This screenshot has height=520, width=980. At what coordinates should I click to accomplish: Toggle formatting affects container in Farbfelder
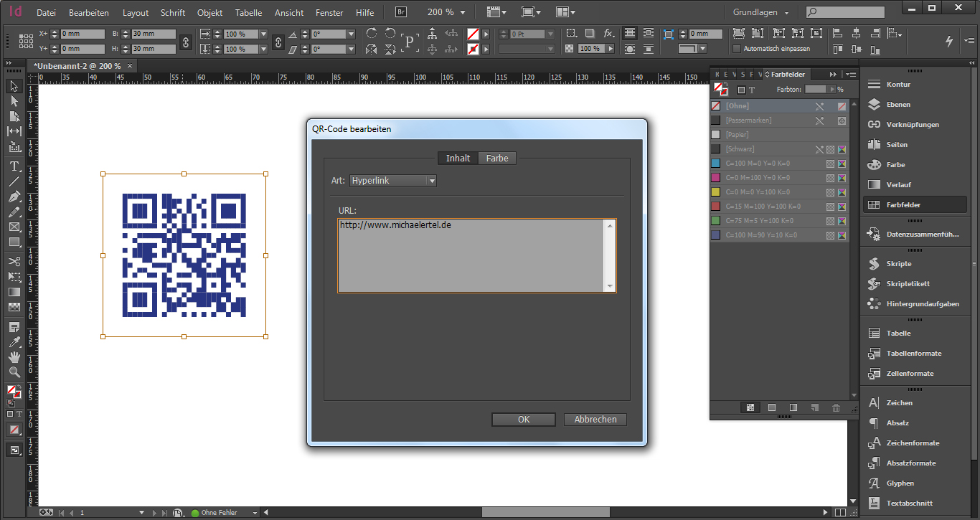point(741,90)
